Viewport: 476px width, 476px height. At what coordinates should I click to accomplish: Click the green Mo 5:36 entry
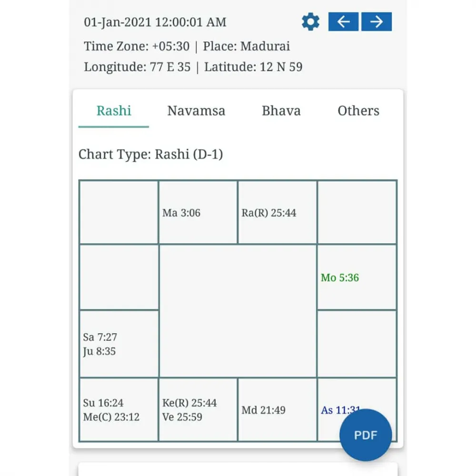coord(340,278)
